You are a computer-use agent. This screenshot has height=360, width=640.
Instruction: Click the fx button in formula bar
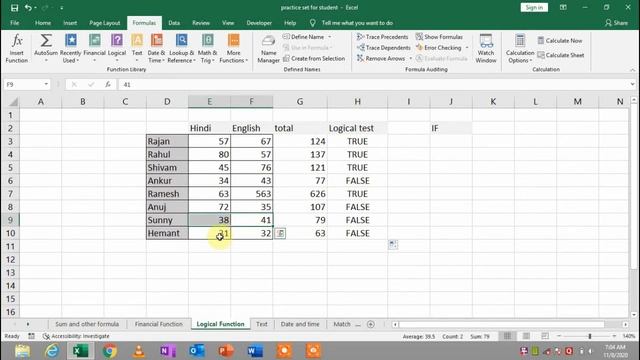(108, 84)
